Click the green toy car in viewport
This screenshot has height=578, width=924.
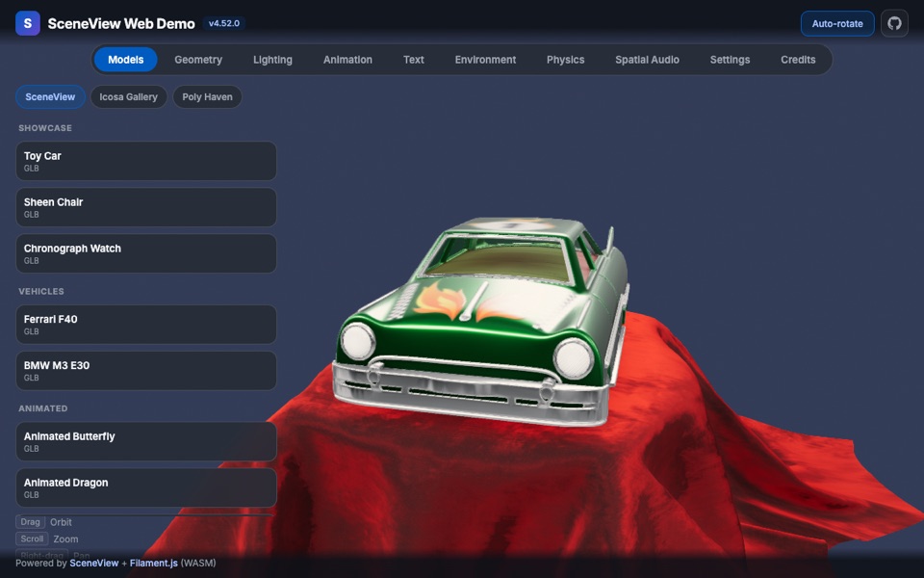480,322
